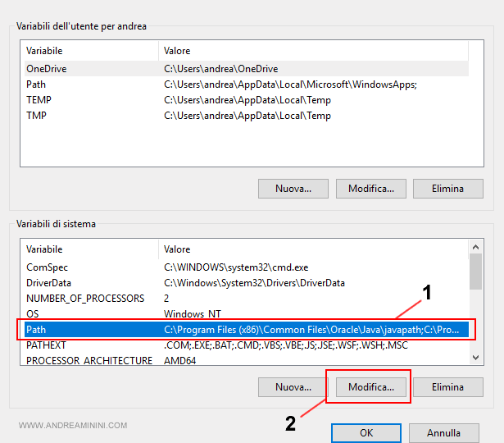Select the PATHEXT system variable
Image resolution: width=504 pixels, height=443 pixels.
click(46, 345)
